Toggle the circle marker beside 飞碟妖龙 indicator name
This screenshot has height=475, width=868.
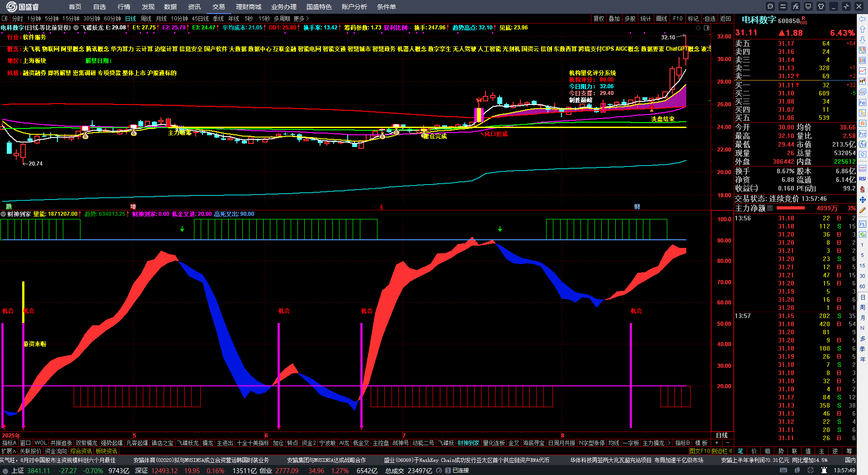[76, 28]
